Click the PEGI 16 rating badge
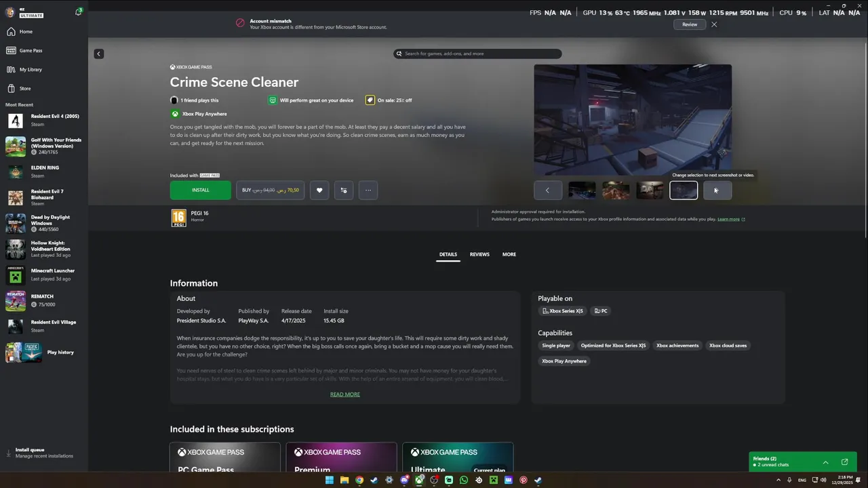868x488 pixels. (x=178, y=218)
